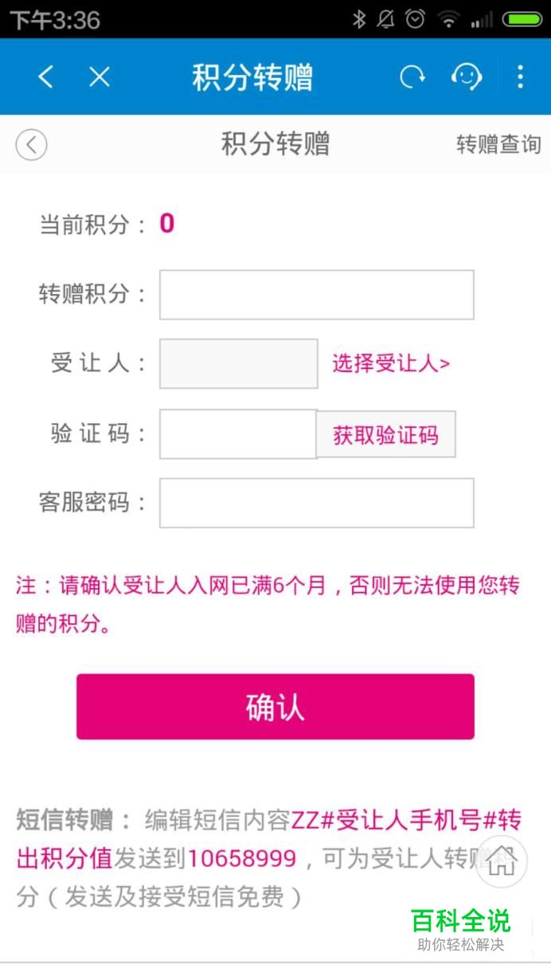
Task: Tap the circled back arrow beside 积分转赠
Action: point(32,145)
